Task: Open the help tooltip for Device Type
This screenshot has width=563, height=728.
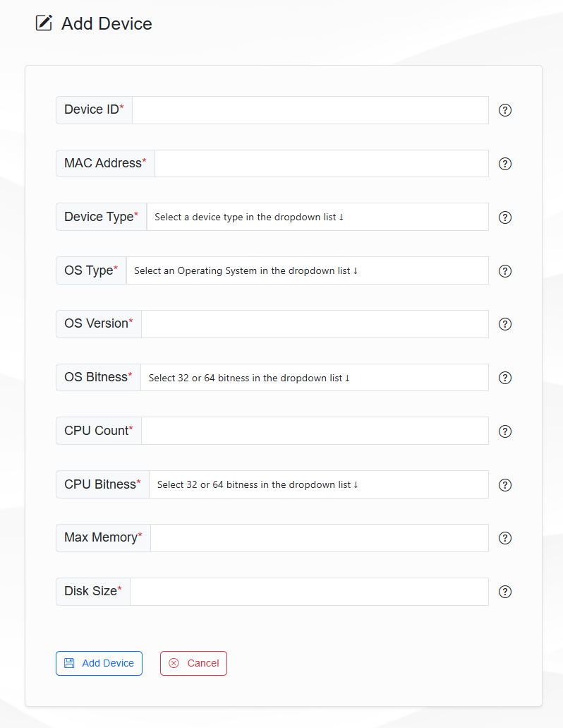Action: (x=505, y=217)
